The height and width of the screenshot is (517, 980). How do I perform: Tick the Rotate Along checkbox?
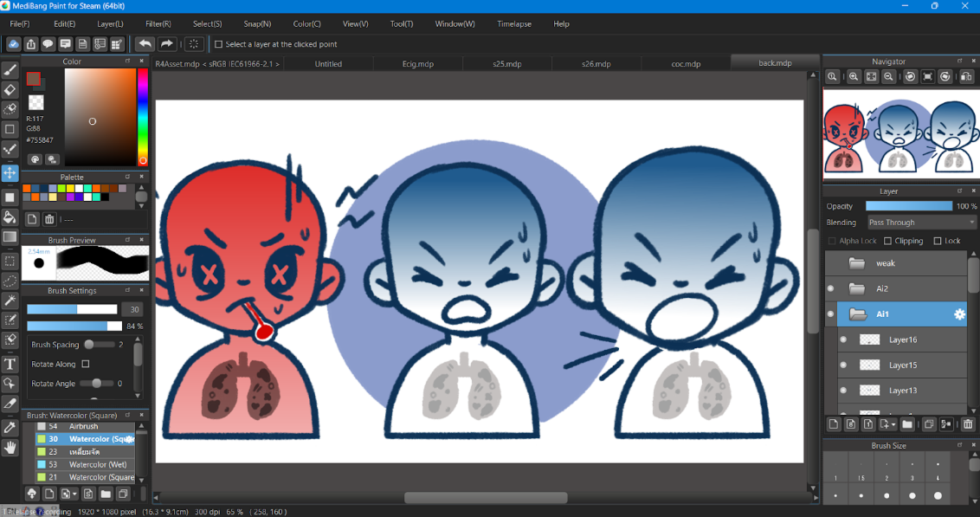tap(85, 365)
